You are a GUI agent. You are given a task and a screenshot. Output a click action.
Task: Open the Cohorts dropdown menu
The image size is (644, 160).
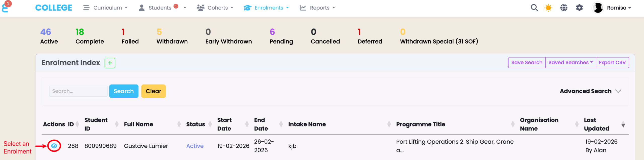tap(215, 8)
